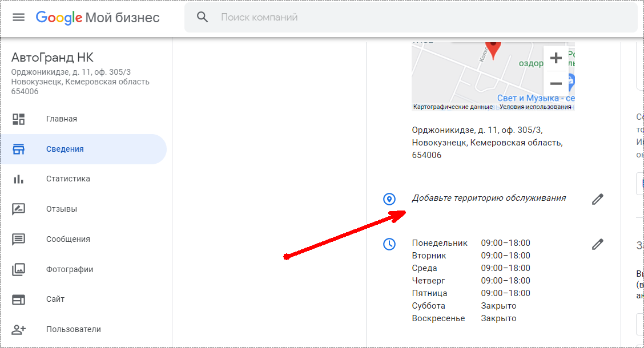Open the hamburger main menu

18,17
